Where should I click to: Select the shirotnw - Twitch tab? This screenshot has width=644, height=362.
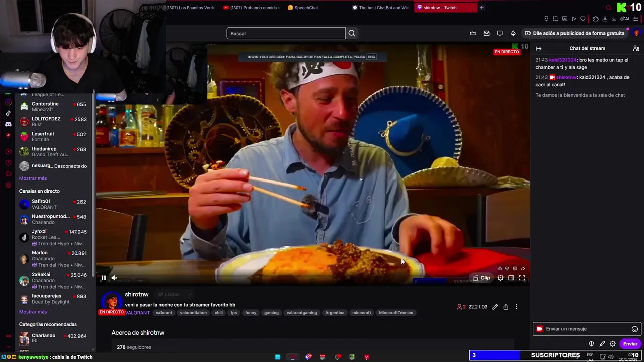(446, 8)
